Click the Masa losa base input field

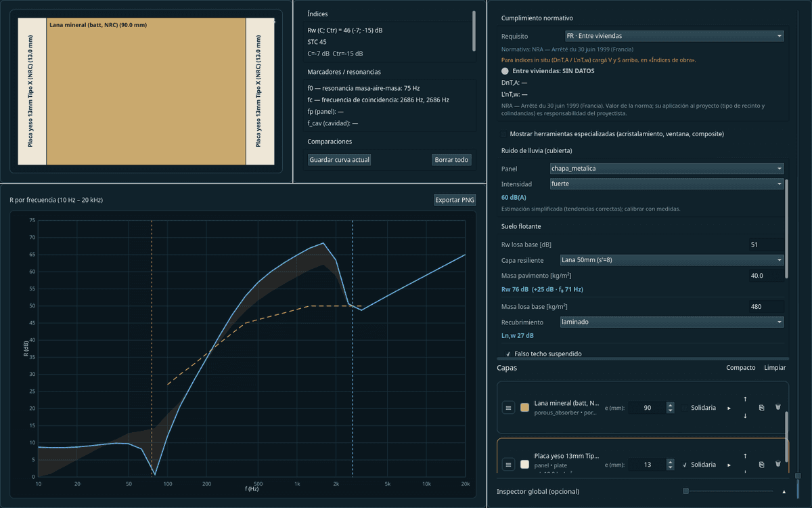(x=767, y=307)
